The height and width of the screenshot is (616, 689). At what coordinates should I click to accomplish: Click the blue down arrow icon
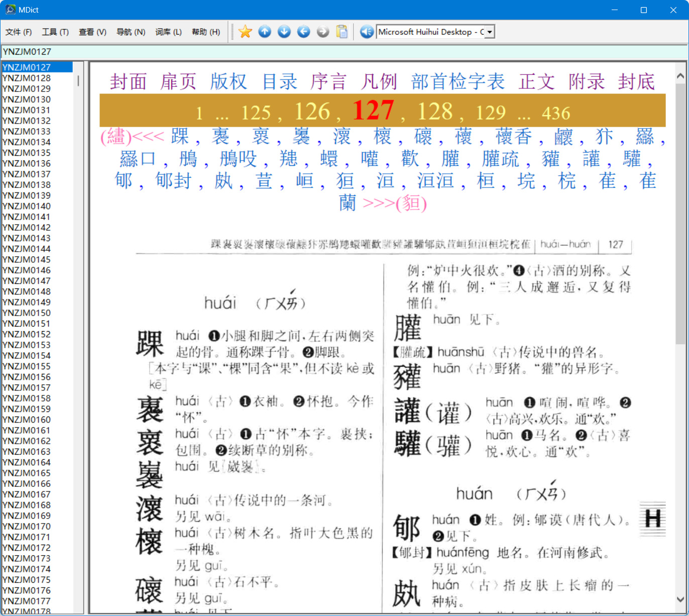[284, 32]
